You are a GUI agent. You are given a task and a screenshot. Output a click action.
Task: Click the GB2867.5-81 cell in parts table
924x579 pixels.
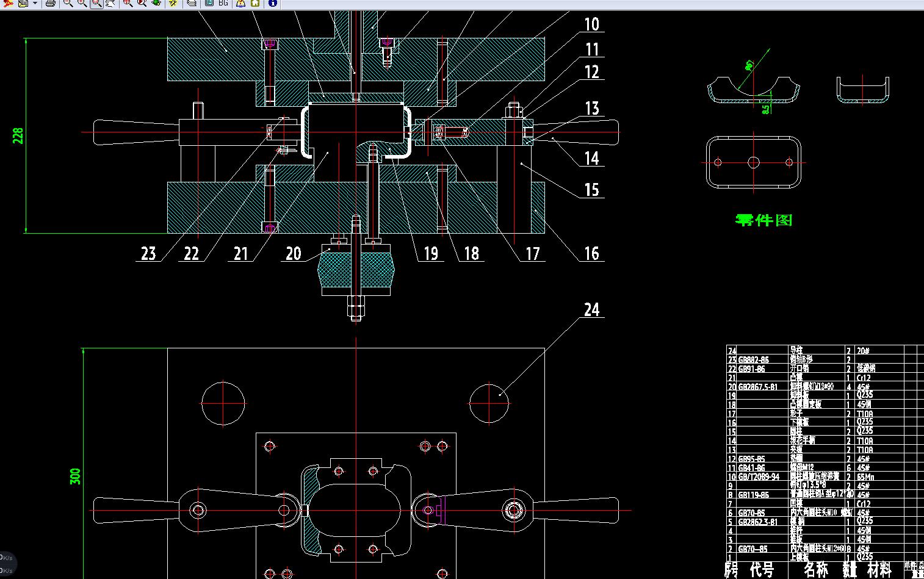(757, 387)
